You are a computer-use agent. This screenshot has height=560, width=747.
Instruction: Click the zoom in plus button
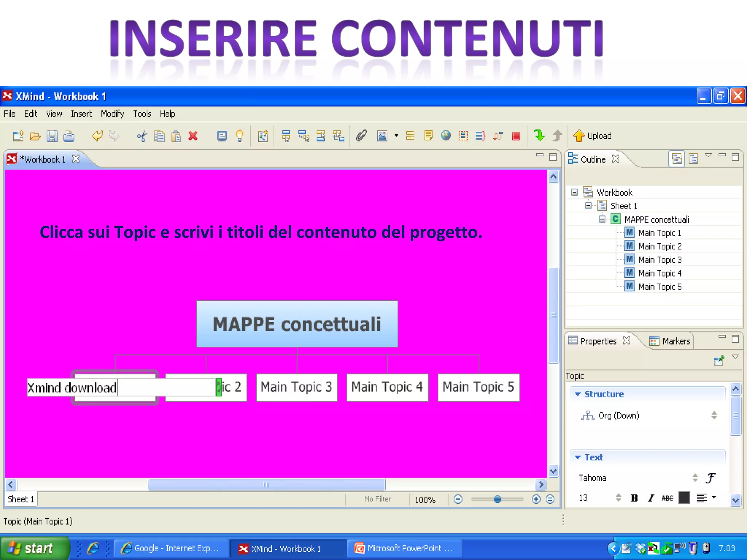536,499
